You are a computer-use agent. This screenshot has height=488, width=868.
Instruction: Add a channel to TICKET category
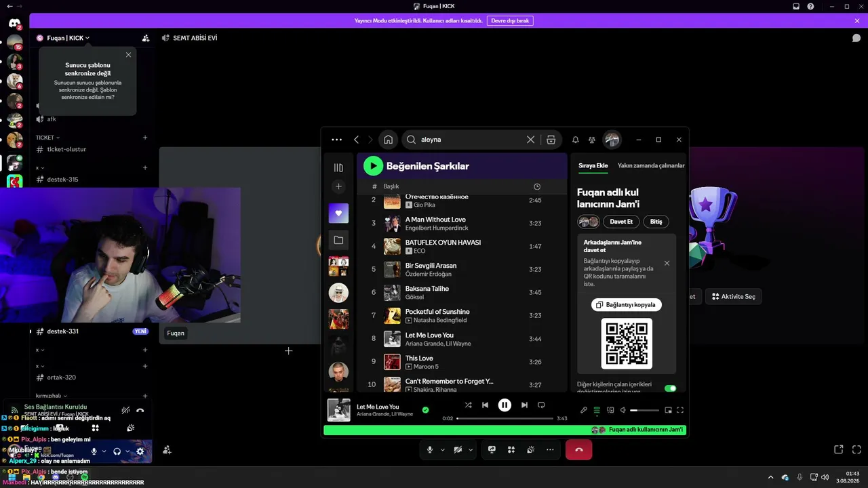point(145,138)
